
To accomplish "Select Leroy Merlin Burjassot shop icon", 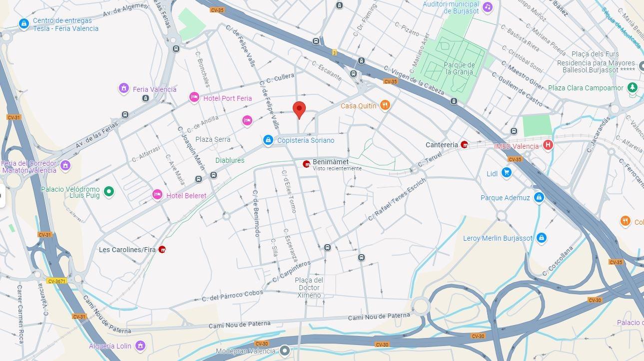I will point(541,238).
